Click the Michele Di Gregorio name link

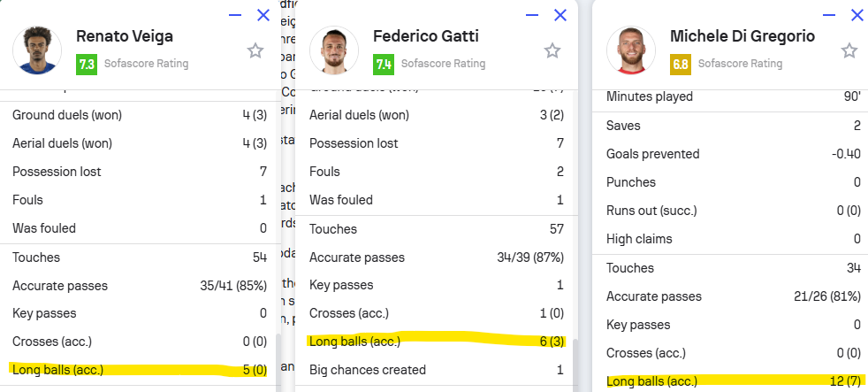pyautogui.click(x=742, y=36)
